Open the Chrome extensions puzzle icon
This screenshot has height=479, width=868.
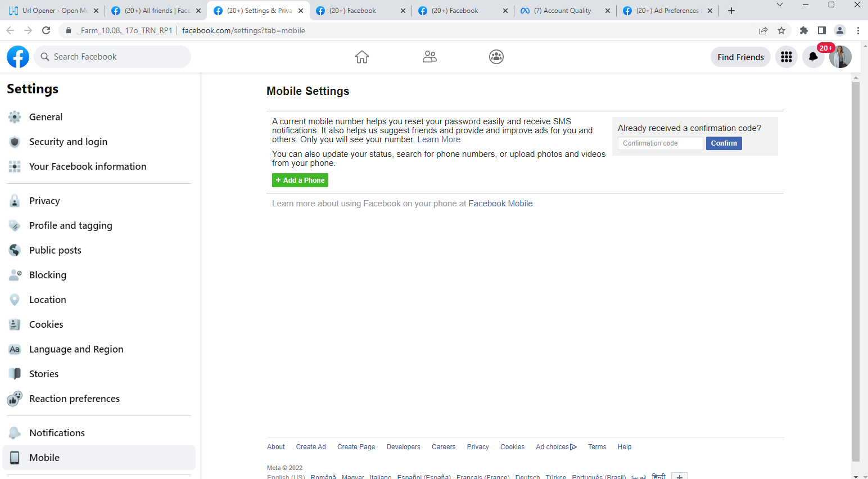click(x=804, y=30)
